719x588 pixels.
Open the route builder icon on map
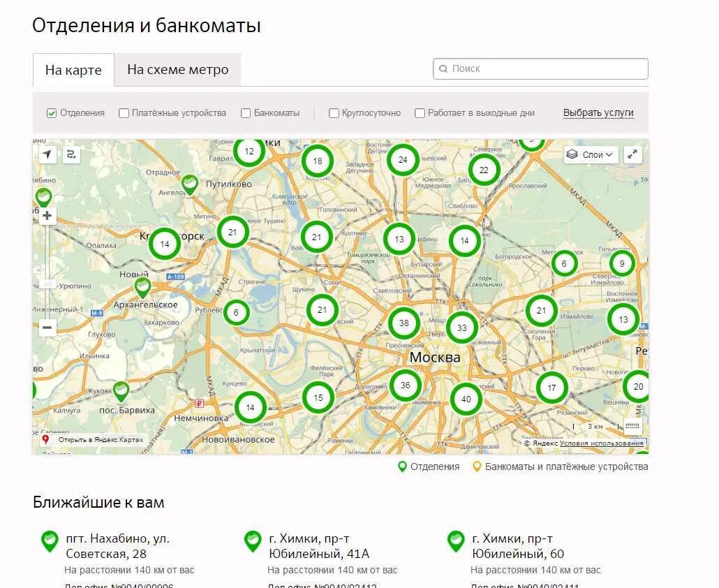coord(71,154)
